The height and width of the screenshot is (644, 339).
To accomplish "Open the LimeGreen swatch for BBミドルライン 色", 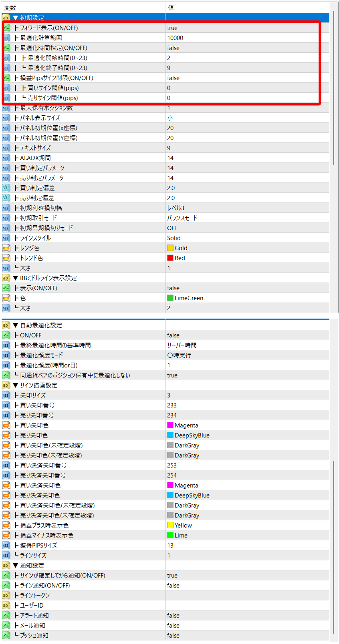I will 170,298.
